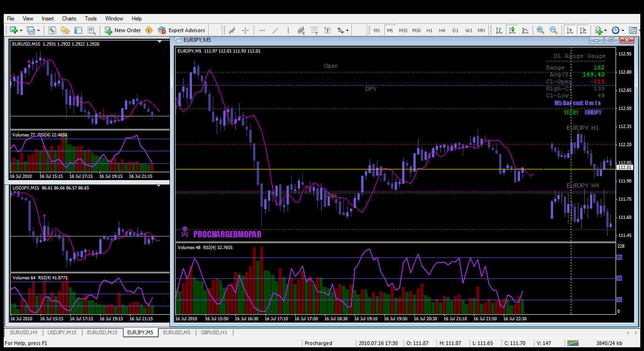The image size is (644, 351).
Task: Expand the new chart dropdown arrow
Action: 21,31
